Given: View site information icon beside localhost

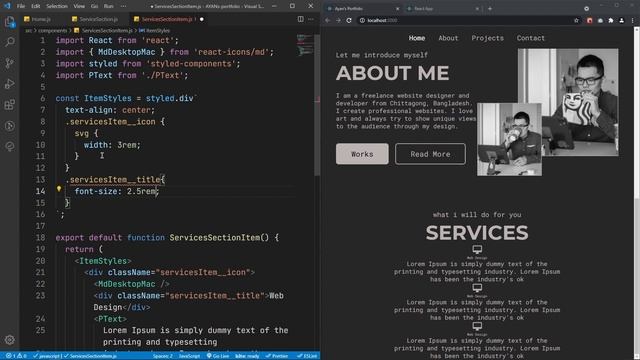Looking at the screenshot, I should point(362,20).
